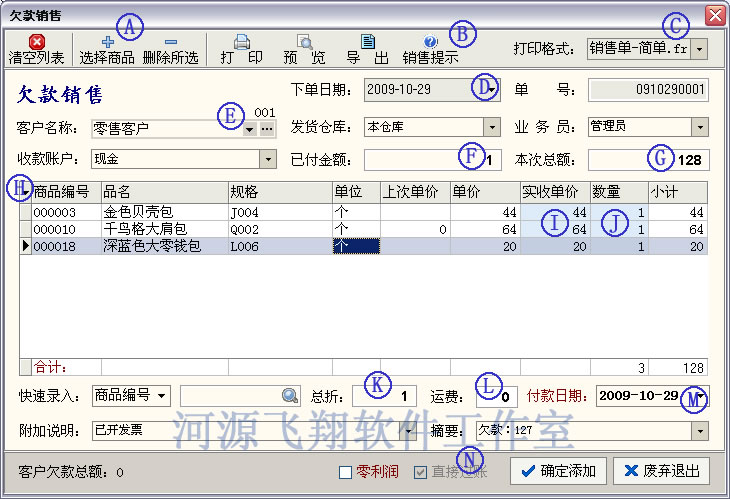This screenshot has height=499, width=730.
Task: Show the 销售提示 sales tips icon
Action: 431,42
